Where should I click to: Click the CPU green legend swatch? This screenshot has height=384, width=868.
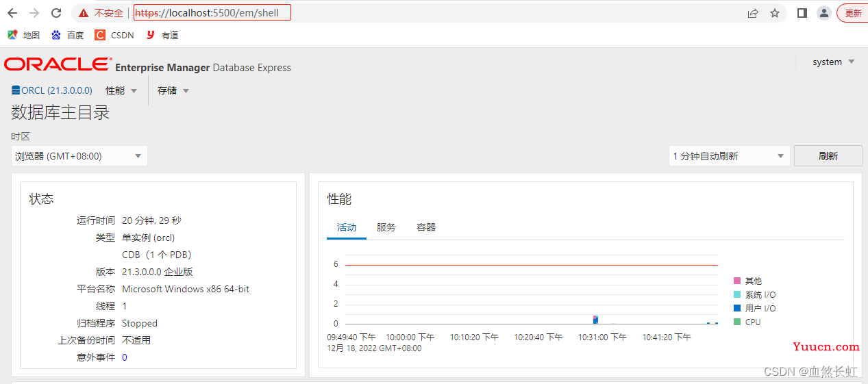pos(737,322)
